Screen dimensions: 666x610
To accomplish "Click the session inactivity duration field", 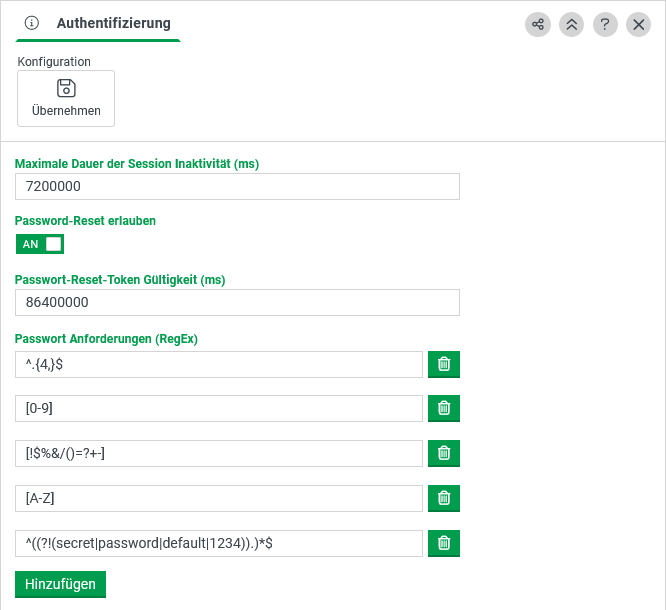I will click(x=237, y=187).
